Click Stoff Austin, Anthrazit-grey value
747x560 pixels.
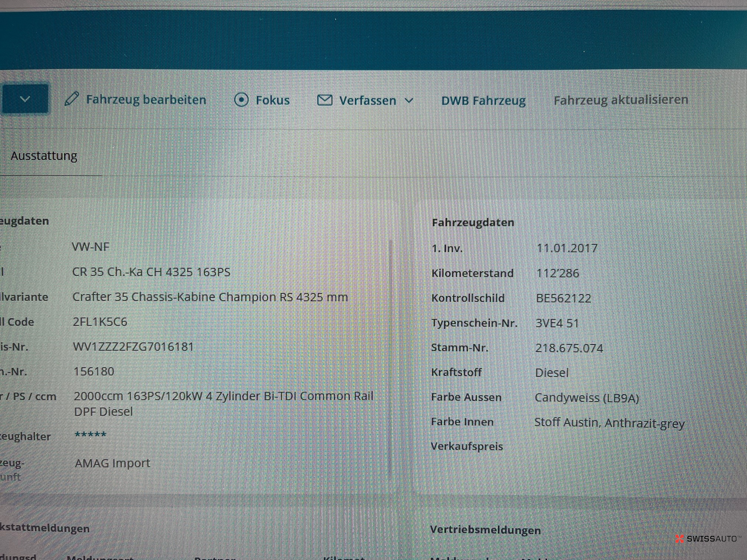pyautogui.click(x=610, y=423)
